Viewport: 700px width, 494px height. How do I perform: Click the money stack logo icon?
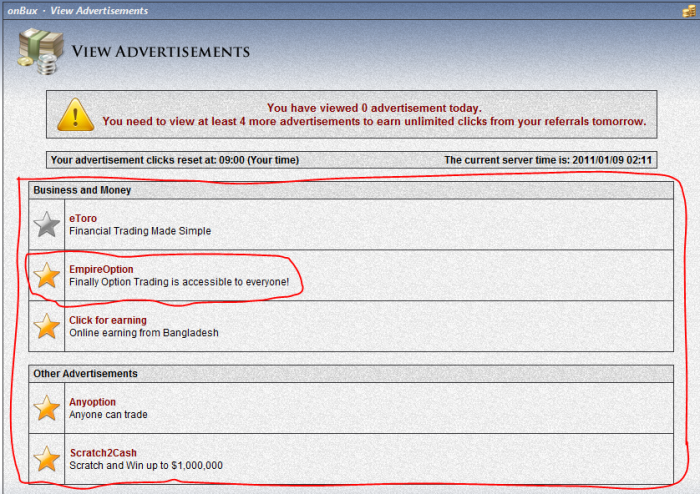[x=40, y=51]
